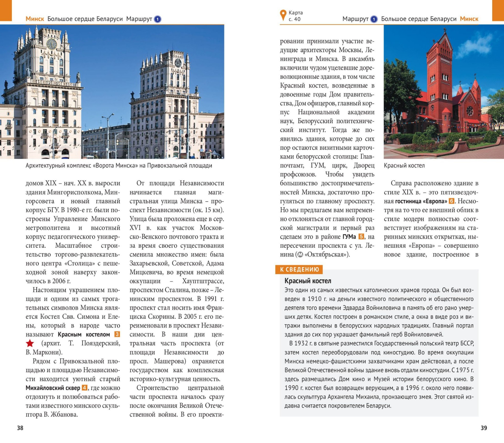Click page number 38
Screen dimensions: 504x443
(x=20, y=428)
